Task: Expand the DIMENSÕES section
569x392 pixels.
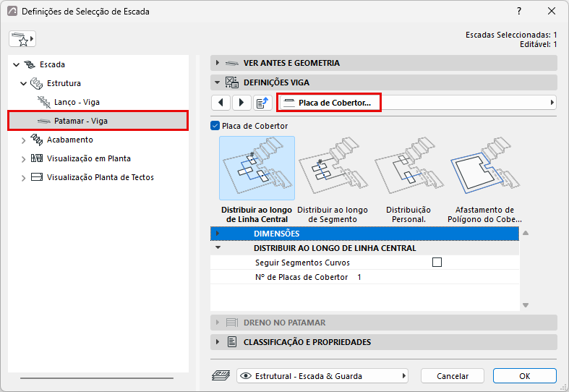Action: pos(218,234)
